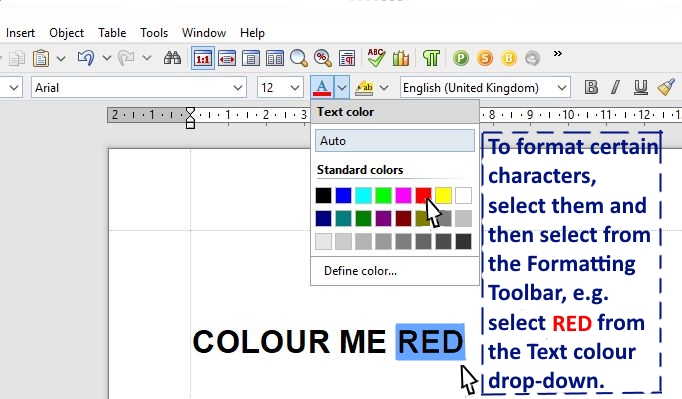The height and width of the screenshot is (399, 682).
Task: Toggle Italic formatting
Action: 615,87
